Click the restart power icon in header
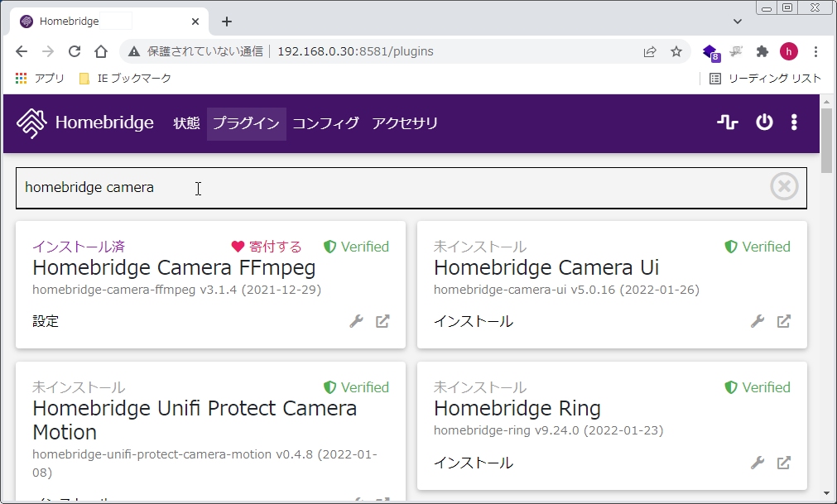The image size is (837, 504). [764, 122]
